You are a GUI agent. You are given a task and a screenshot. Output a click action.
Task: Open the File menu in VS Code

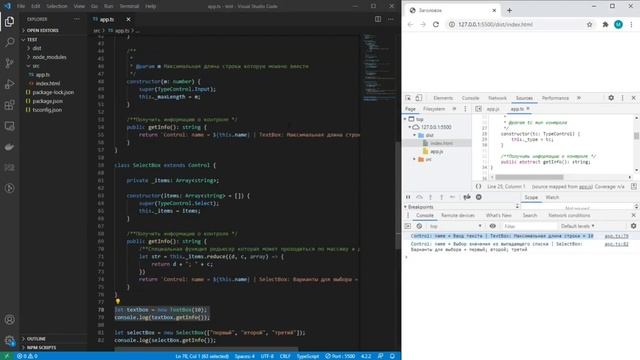pyautogui.click(x=21, y=6)
